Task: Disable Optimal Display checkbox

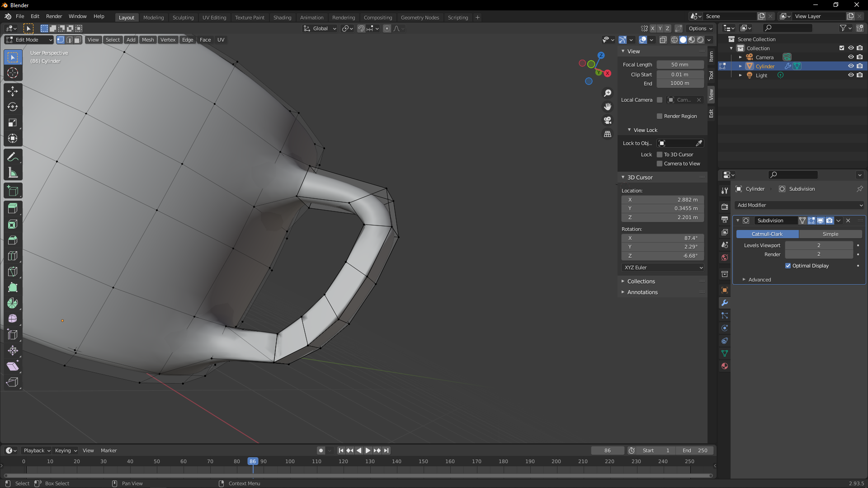Action: (x=788, y=266)
